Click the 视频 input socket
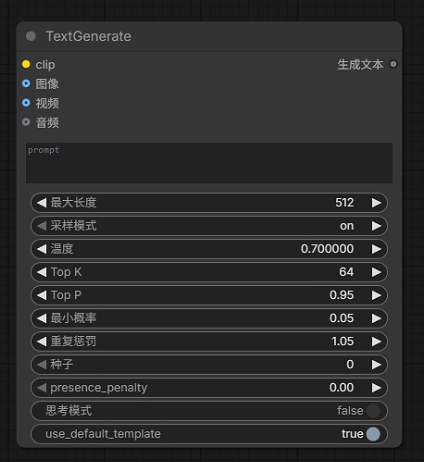The image size is (424, 462). [x=26, y=103]
